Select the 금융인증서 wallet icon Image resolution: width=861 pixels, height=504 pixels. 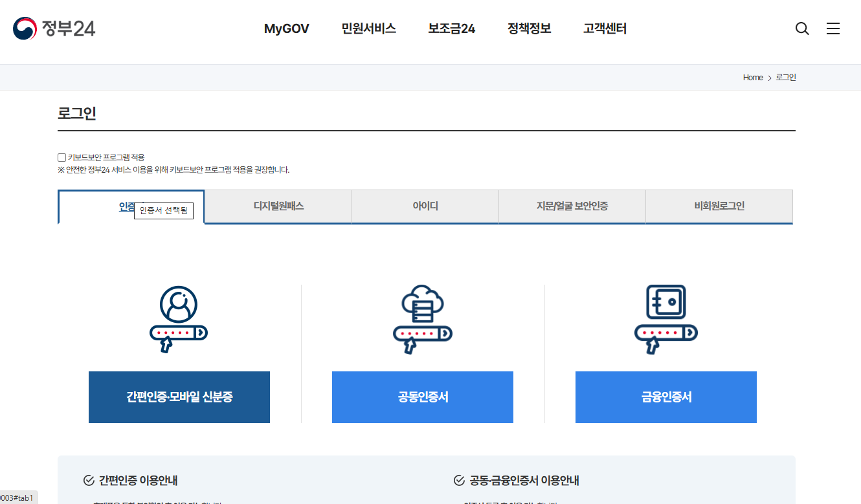click(x=665, y=317)
